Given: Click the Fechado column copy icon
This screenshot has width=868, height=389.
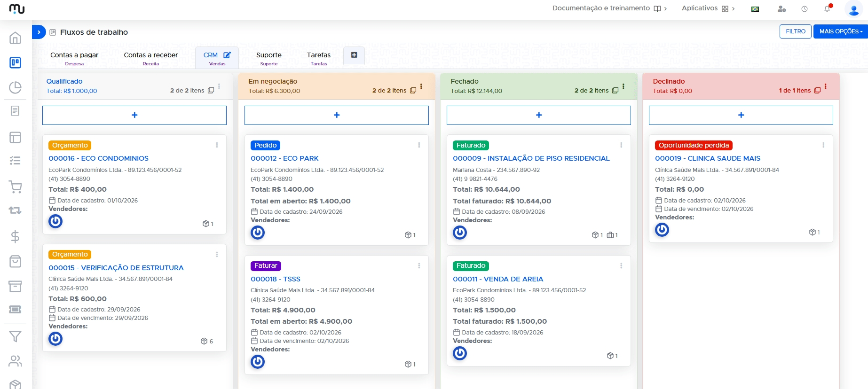Looking at the screenshot, I should click(x=615, y=90).
